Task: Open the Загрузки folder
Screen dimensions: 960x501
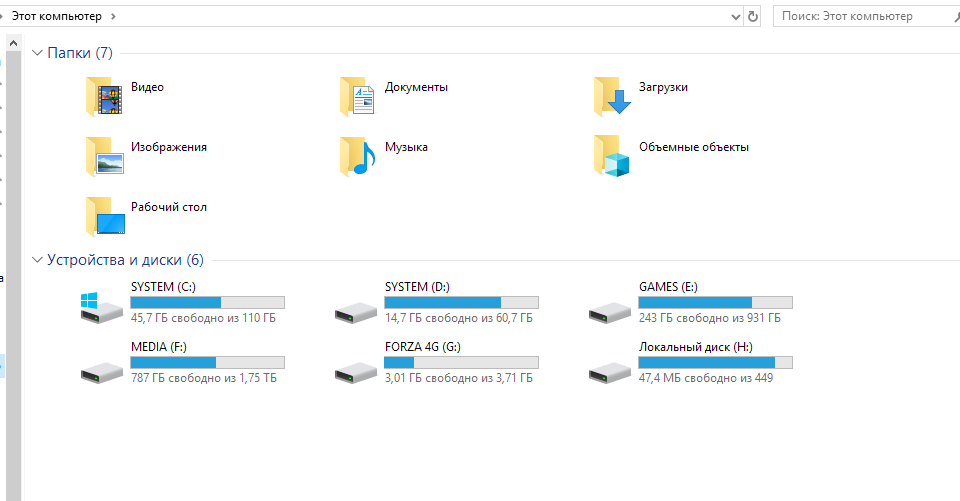Action: (663, 87)
